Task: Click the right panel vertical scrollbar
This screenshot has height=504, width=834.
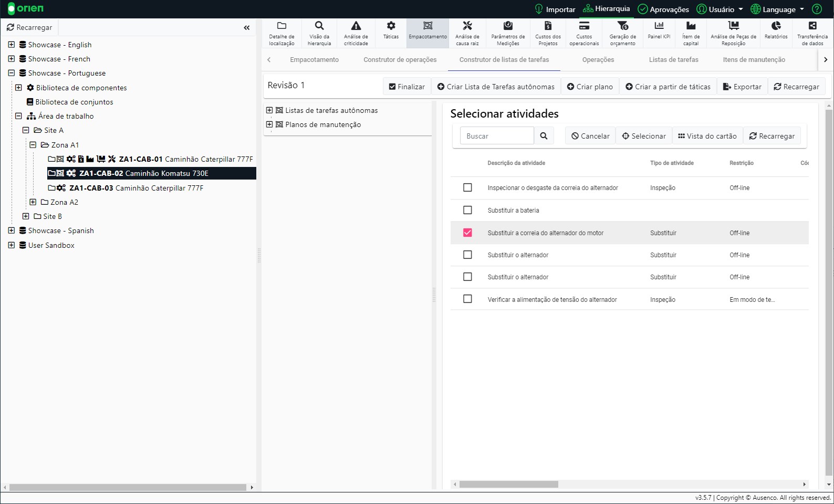Action: pyautogui.click(x=829, y=292)
